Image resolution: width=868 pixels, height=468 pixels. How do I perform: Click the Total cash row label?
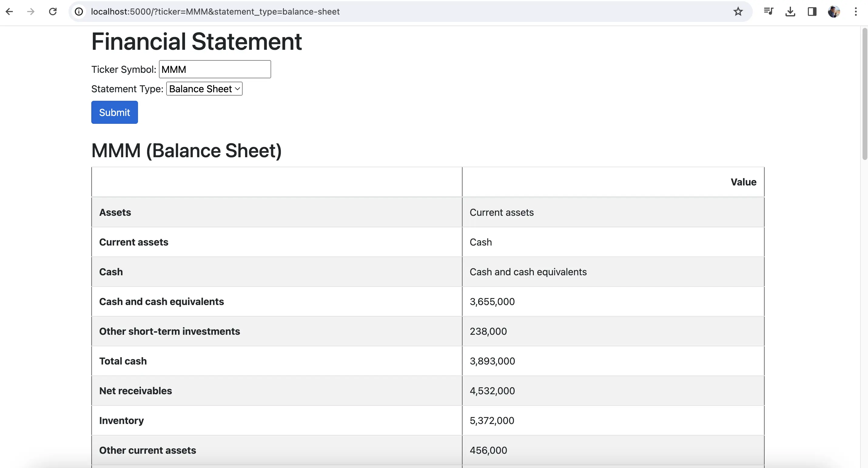(123, 361)
